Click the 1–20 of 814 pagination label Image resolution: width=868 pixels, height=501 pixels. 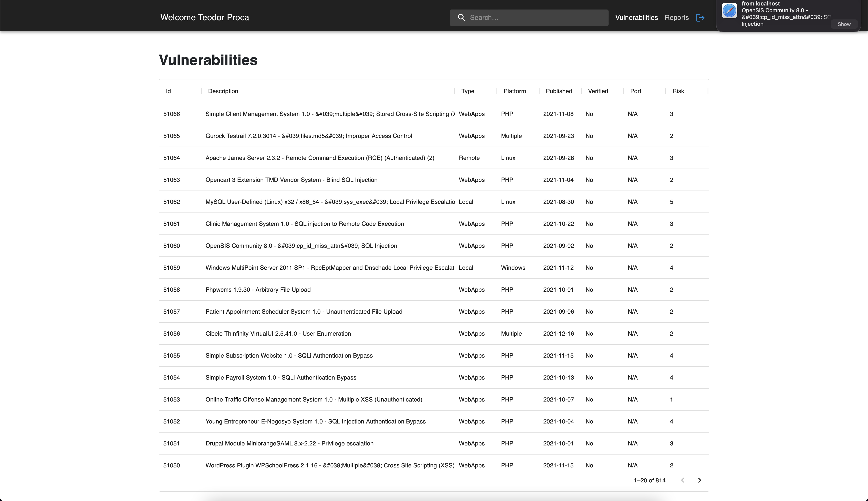click(650, 480)
